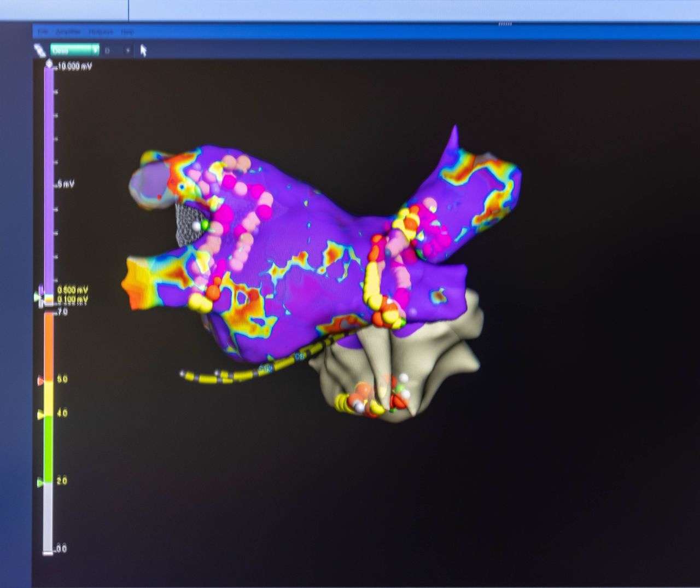This screenshot has height=588, width=700.
Task: Click the gray mesh area on the heart map
Action: 185,224
